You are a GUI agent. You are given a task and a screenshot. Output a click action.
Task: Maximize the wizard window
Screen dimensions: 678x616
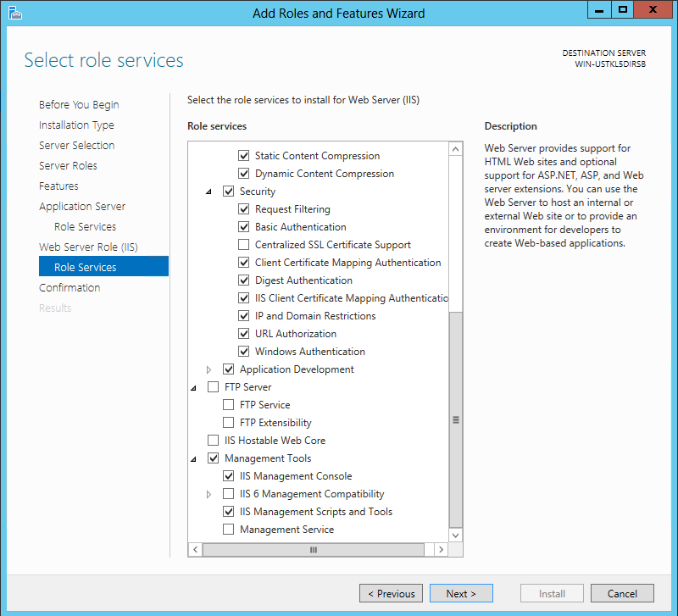(x=623, y=10)
